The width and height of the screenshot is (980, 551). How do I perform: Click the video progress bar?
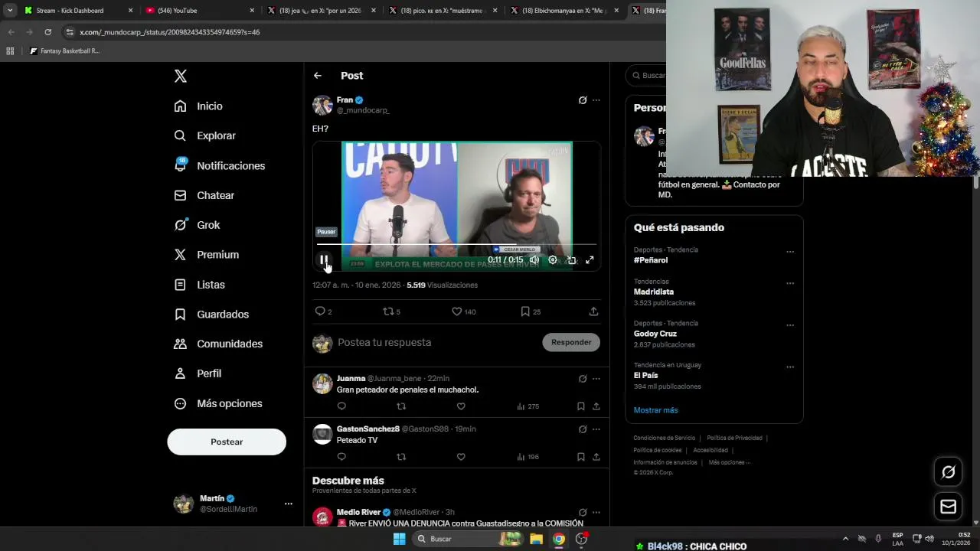click(456, 245)
